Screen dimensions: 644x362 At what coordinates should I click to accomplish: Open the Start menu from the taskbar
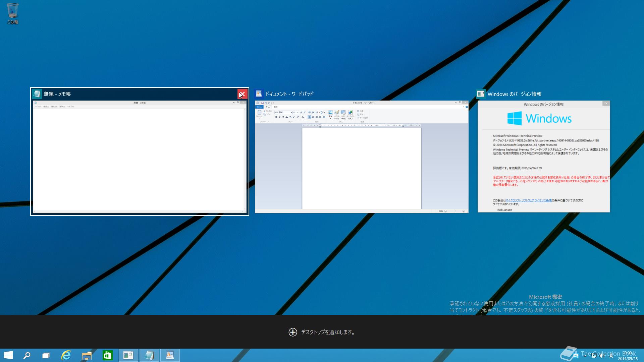click(8, 355)
